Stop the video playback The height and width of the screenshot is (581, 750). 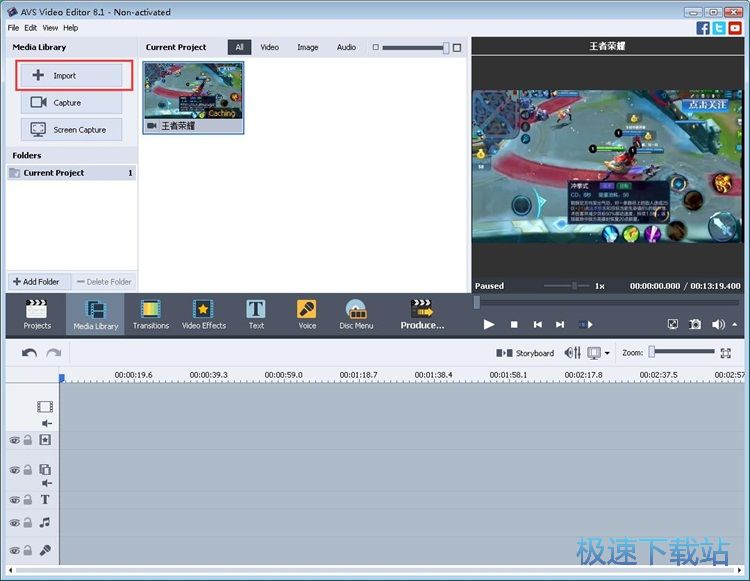click(514, 324)
